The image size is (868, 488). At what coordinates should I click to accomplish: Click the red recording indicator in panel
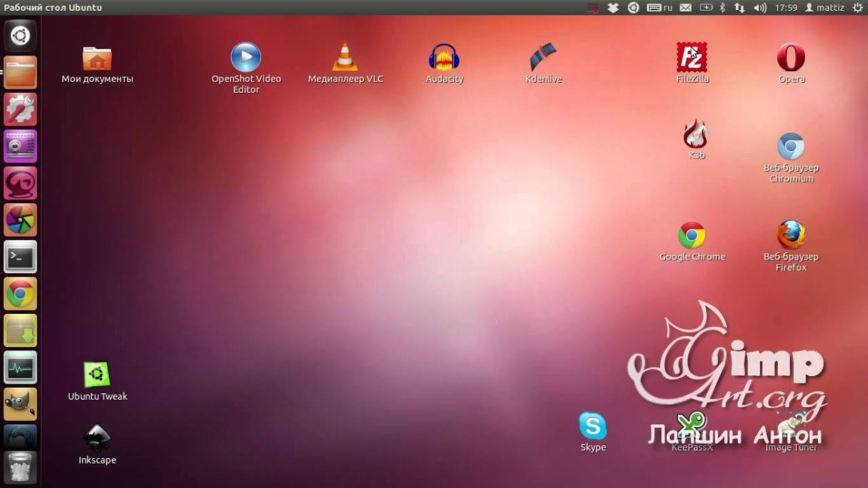[x=593, y=7]
